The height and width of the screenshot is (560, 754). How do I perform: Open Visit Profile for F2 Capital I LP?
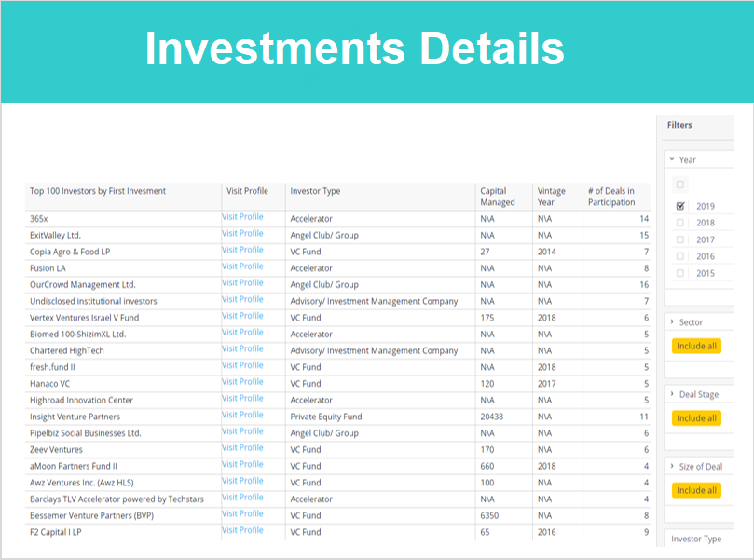[242, 529]
